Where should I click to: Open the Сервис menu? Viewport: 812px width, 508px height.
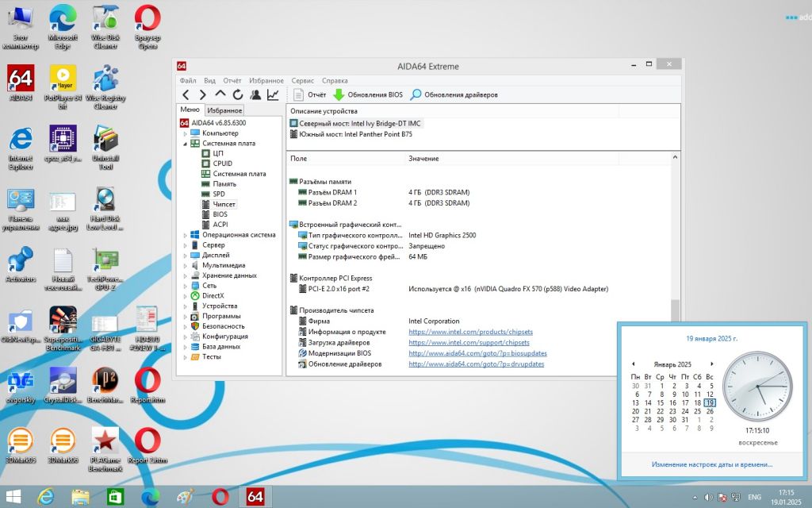pyautogui.click(x=302, y=81)
